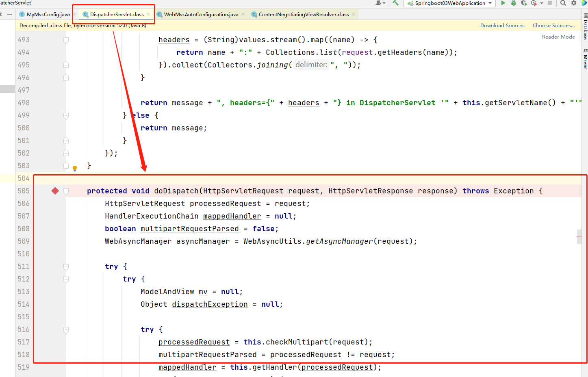Toggle the breakpoint on line 505
Viewport: 588px width, 377px height.
tap(55, 191)
